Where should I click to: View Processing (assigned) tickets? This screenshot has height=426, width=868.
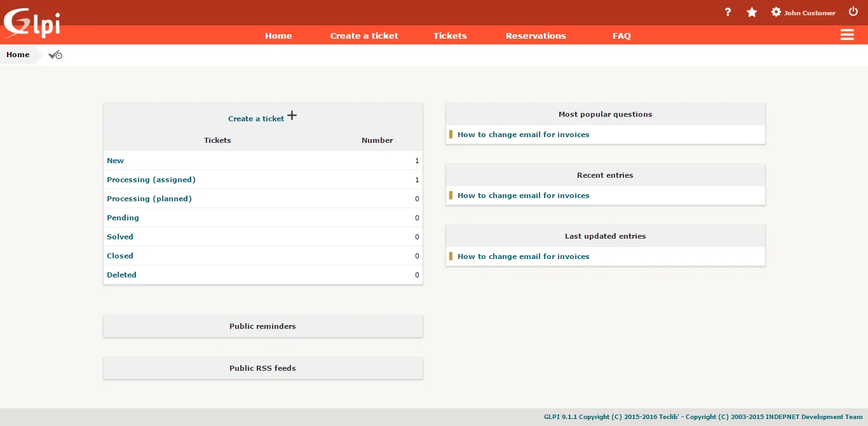point(151,180)
